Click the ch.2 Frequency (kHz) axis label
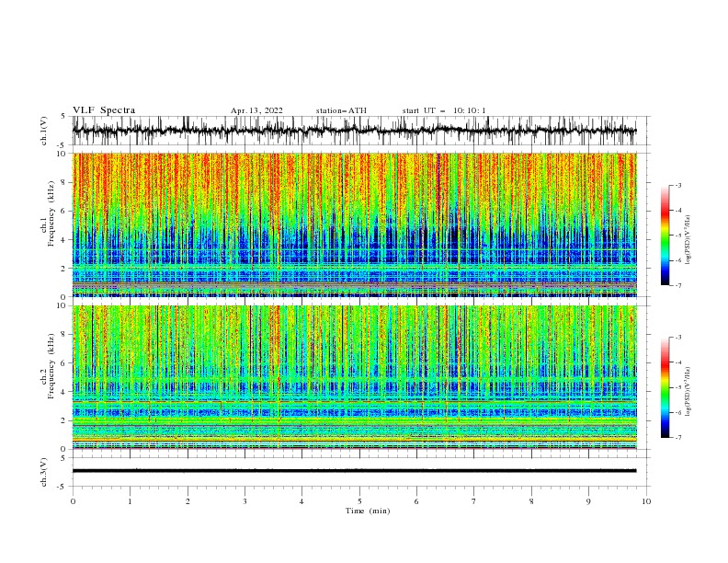The height and width of the screenshot is (563, 728). point(49,377)
